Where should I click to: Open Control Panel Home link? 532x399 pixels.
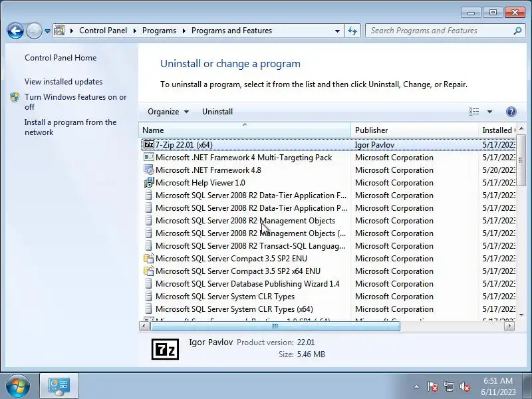61,58
